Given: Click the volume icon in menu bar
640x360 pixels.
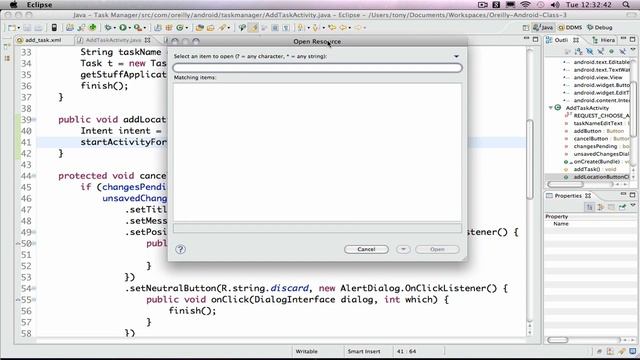Looking at the screenshot, I should pyautogui.click(x=555, y=5).
